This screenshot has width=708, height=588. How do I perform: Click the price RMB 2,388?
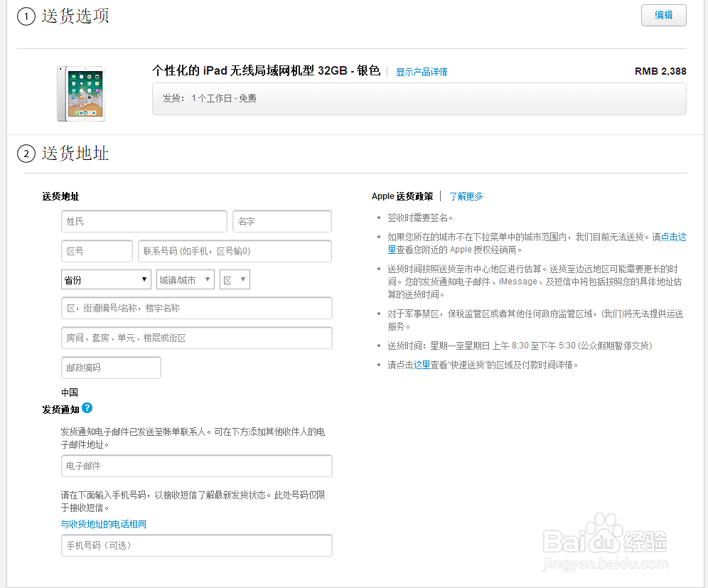[660, 71]
